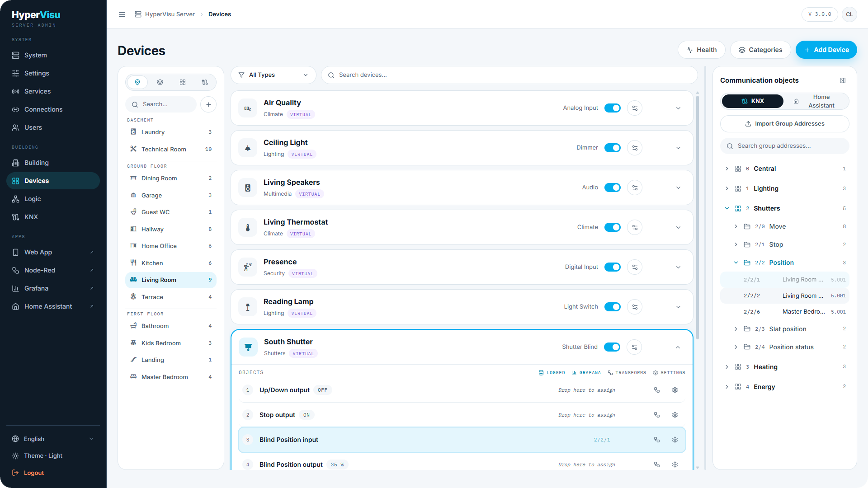Open South Shutter sliders settings icon
Viewport: 868px width, 488px height.
pos(634,347)
